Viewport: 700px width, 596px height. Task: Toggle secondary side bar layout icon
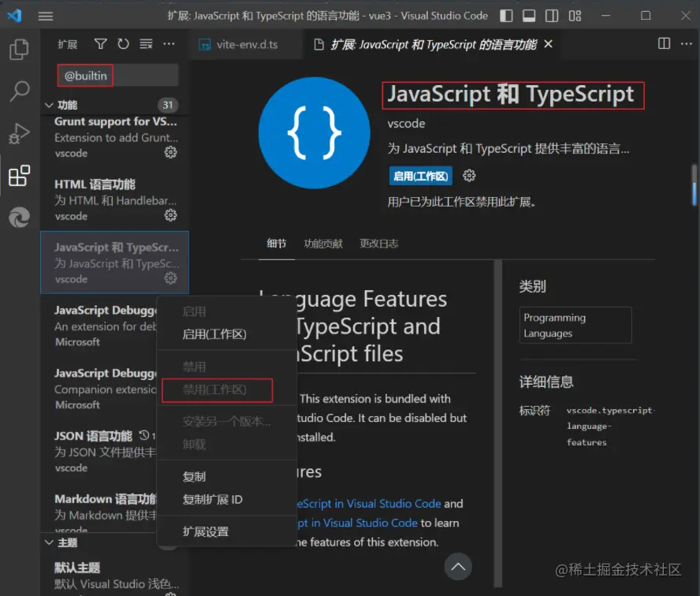point(552,16)
